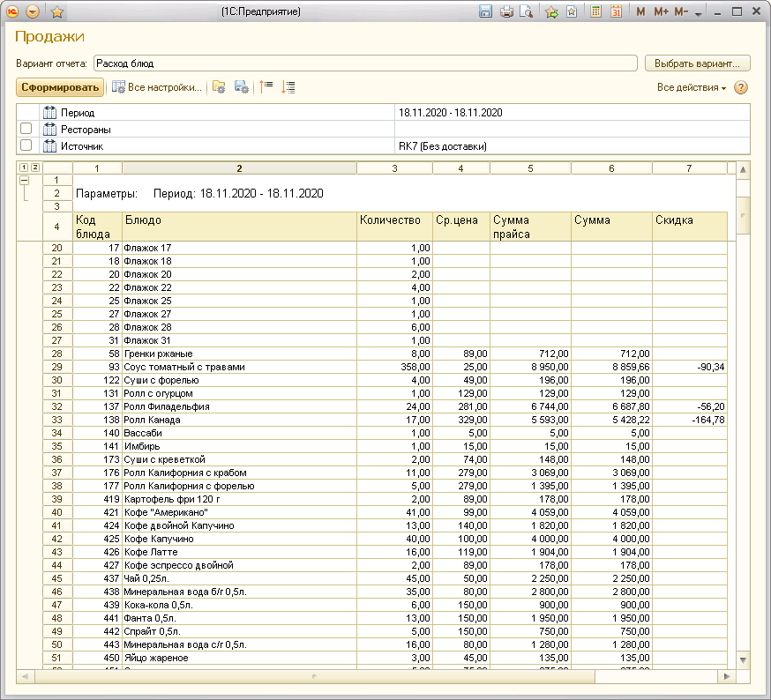771x700 pixels.
Task: Enable the Рестораны filter checkbox
Action: click(x=26, y=129)
